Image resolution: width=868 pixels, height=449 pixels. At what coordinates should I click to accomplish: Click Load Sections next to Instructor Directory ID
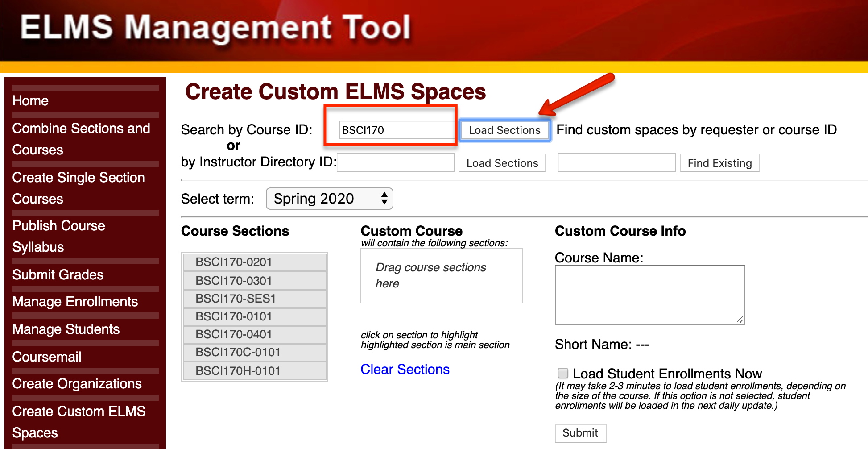tap(502, 163)
